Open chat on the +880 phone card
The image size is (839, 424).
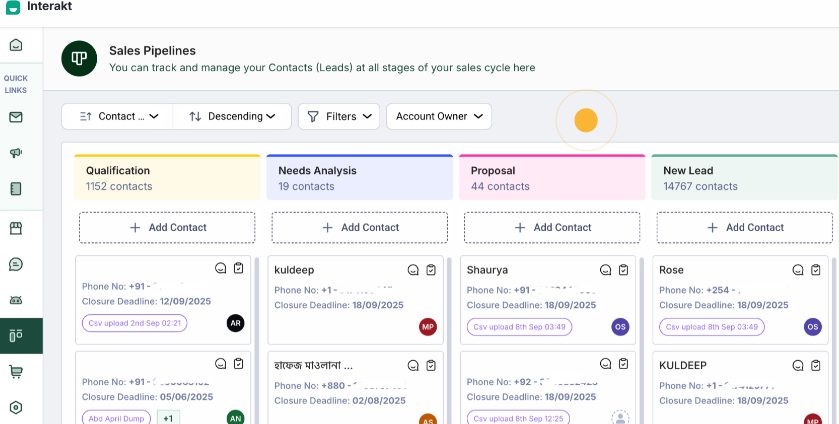(x=413, y=366)
